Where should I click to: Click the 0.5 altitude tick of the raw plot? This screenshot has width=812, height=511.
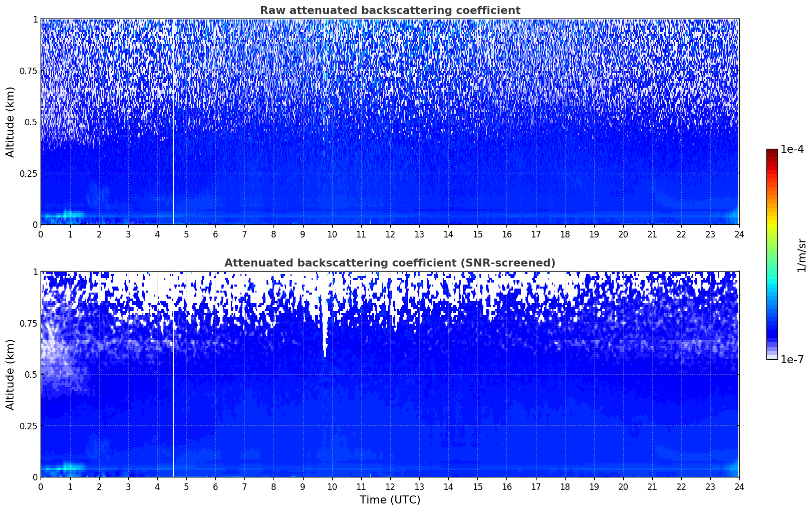(31, 122)
